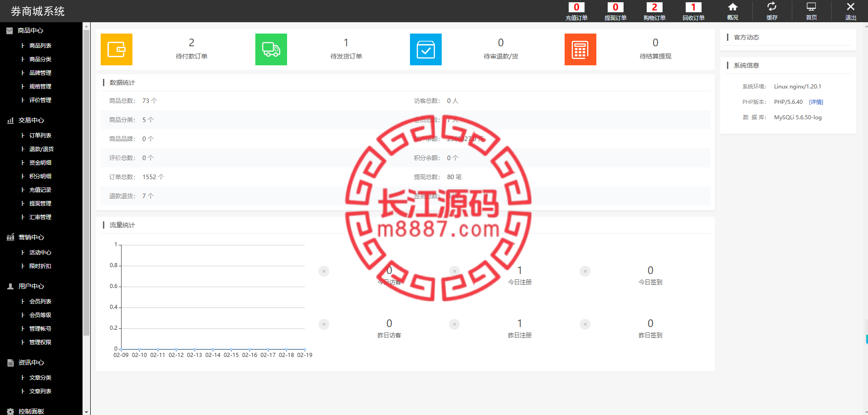Click the round icon beside 昨日访客
This screenshot has height=415, width=868.
324,324
